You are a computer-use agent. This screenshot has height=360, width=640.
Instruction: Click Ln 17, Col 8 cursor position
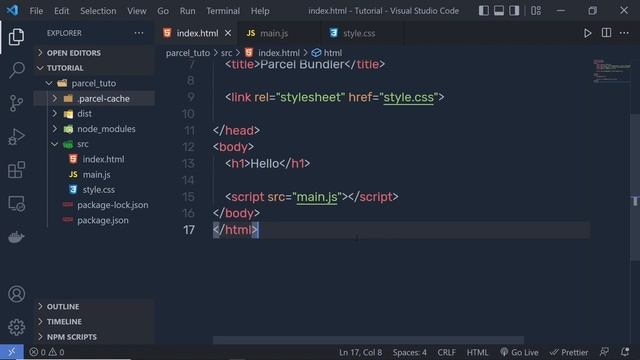coord(360,352)
